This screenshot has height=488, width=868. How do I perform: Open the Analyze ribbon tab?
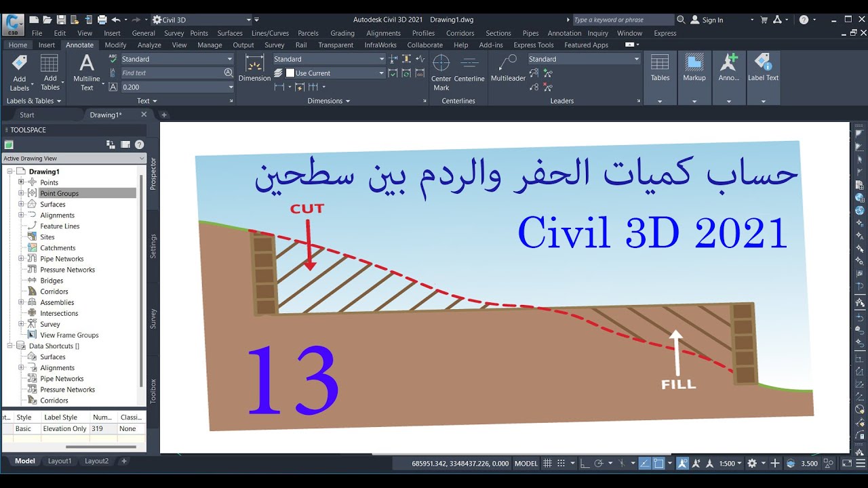(x=149, y=45)
